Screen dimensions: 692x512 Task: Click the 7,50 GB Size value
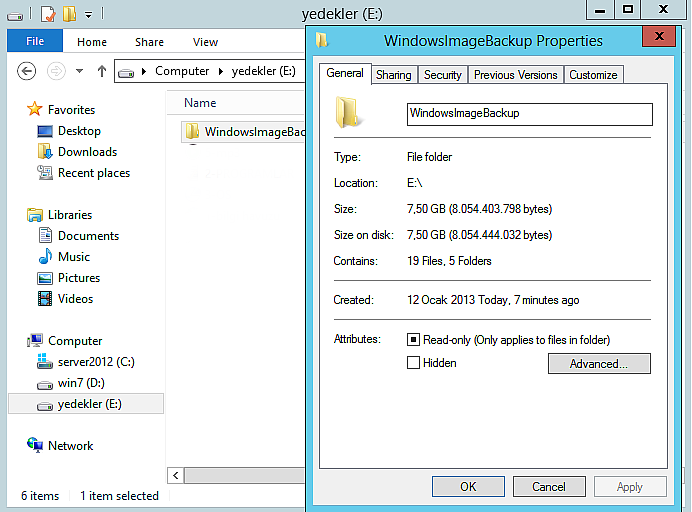tap(479, 209)
